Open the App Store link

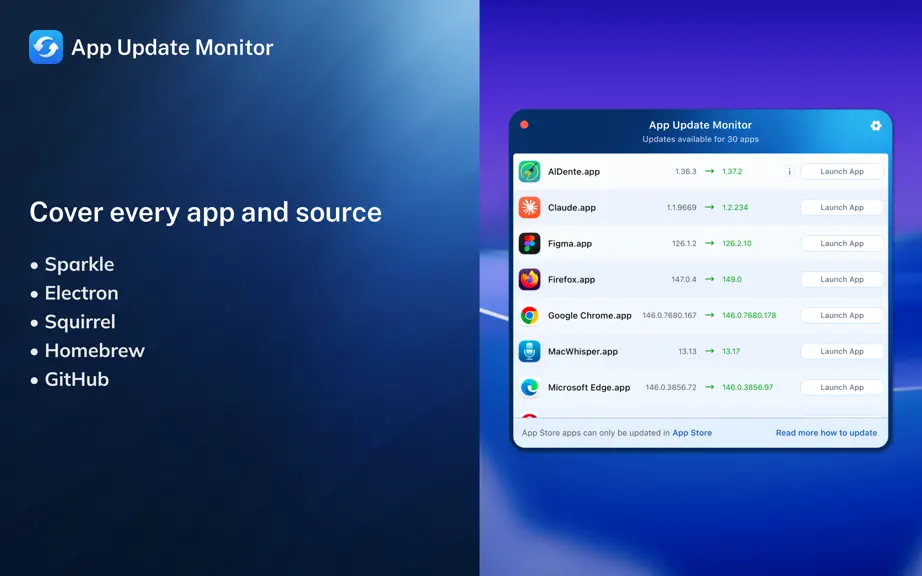coord(692,433)
